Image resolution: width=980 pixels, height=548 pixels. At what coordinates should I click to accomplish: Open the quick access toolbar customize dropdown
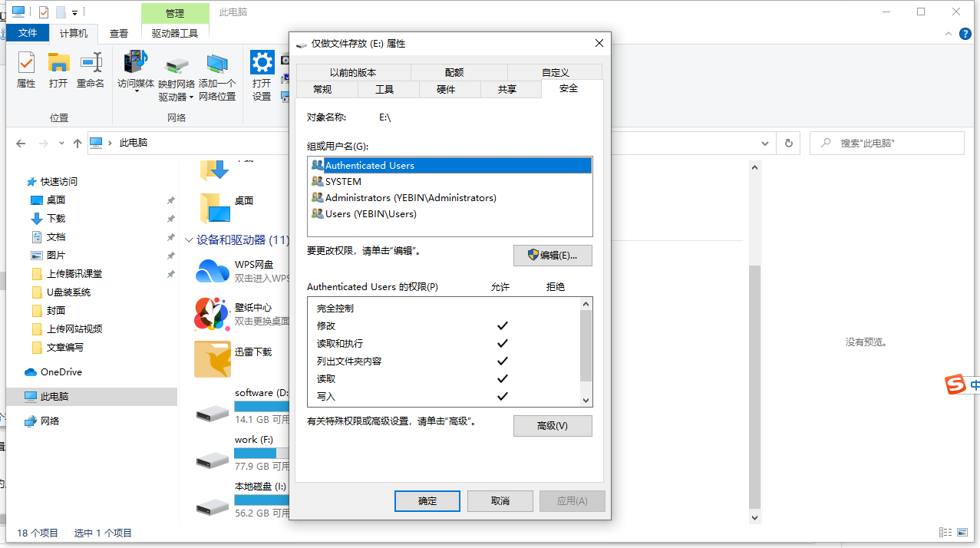click(x=73, y=12)
